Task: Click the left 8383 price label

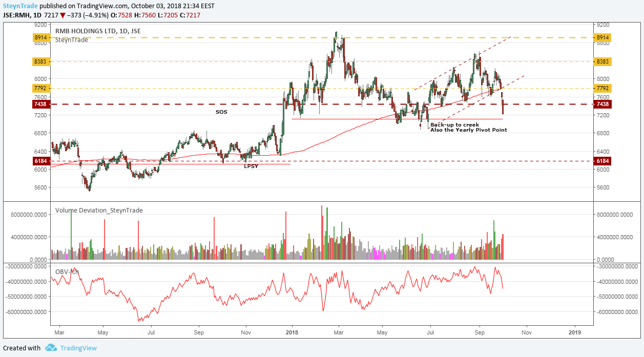Action: pos(41,61)
